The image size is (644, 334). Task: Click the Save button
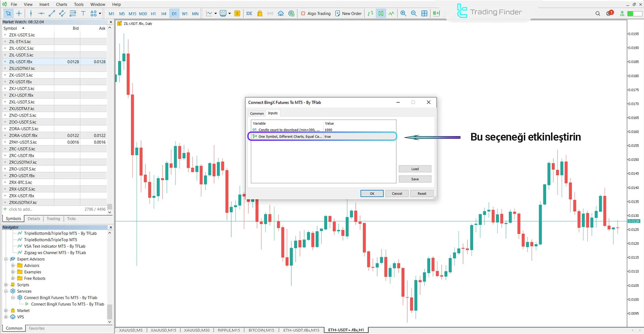[x=415, y=179]
